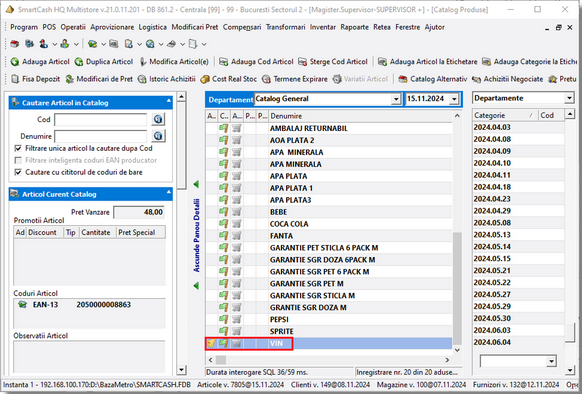Click the globe icon in top toolbar
The height and width of the screenshot is (394, 582).
click(150, 44)
